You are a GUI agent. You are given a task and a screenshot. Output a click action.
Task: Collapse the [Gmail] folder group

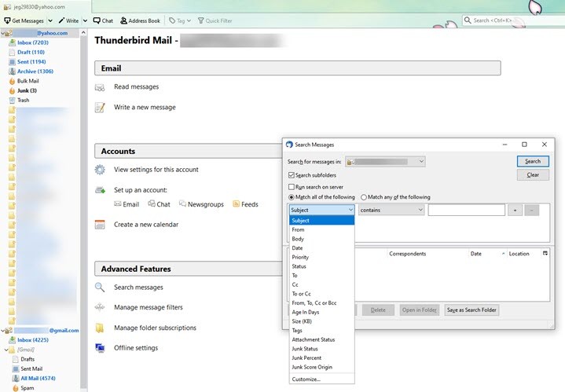[6, 350]
